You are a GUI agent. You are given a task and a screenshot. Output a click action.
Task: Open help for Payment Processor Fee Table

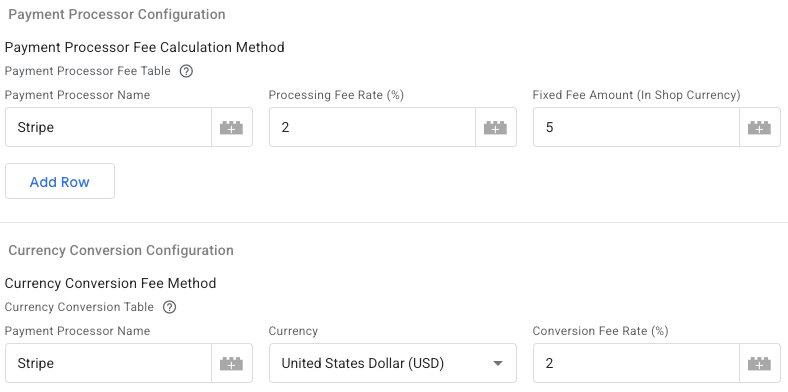(x=186, y=71)
